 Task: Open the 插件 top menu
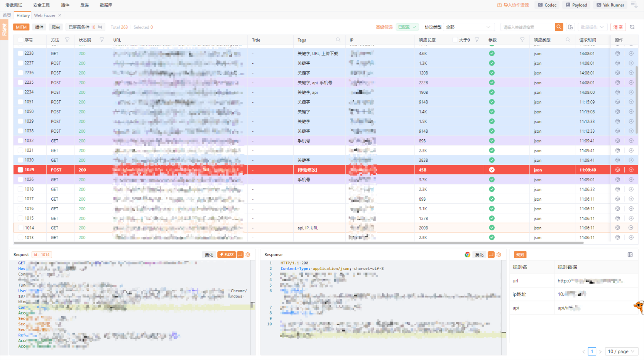pos(65,5)
